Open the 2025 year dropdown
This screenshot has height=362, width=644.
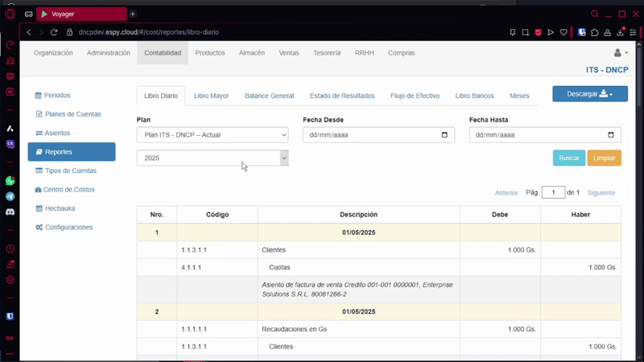[x=213, y=158]
